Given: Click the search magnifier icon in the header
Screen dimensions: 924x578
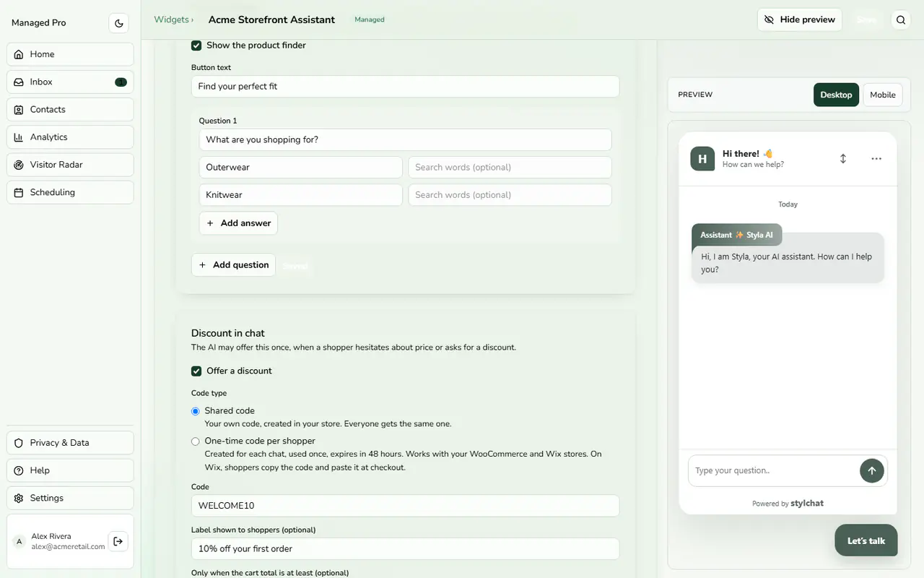Looking at the screenshot, I should tap(901, 20).
